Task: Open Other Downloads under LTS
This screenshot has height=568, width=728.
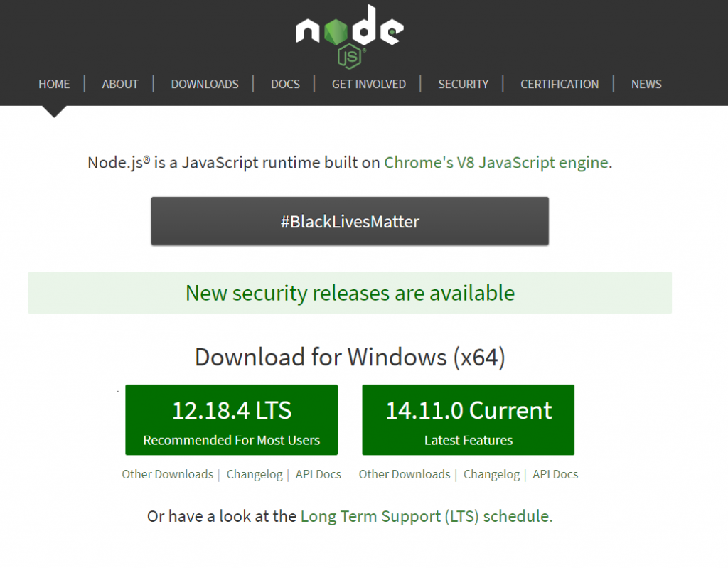Action: [168, 474]
